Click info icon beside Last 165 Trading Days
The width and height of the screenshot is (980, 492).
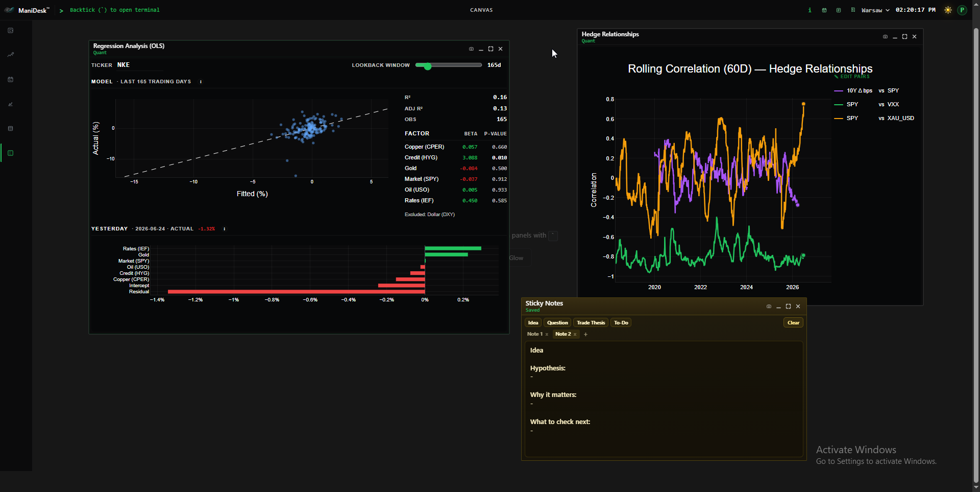pos(201,82)
